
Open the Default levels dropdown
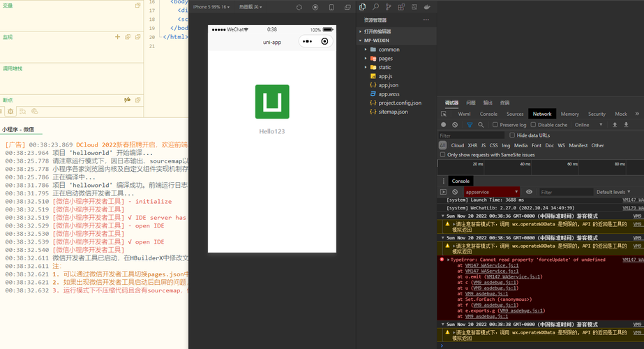pos(613,192)
